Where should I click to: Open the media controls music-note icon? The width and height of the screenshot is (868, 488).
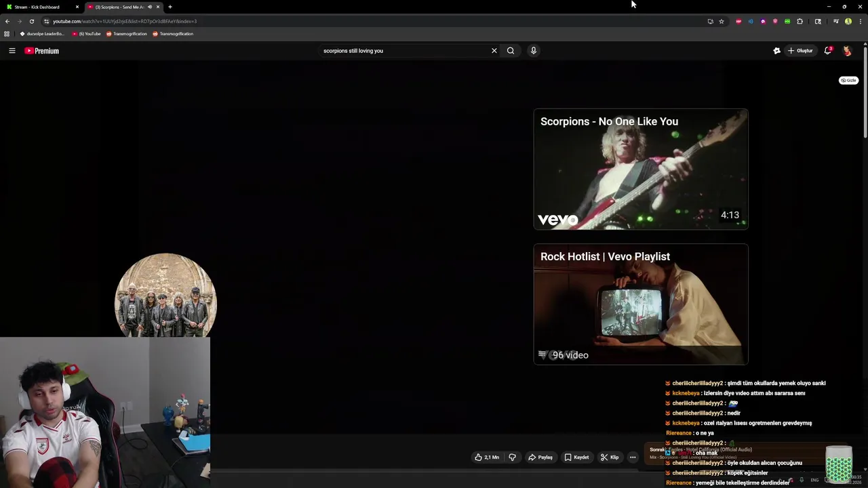tap(836, 21)
